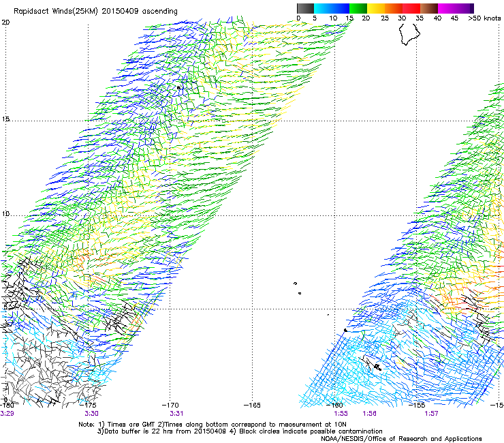
Task: Select the orange 25-30 knots color band
Action: pos(394,8)
